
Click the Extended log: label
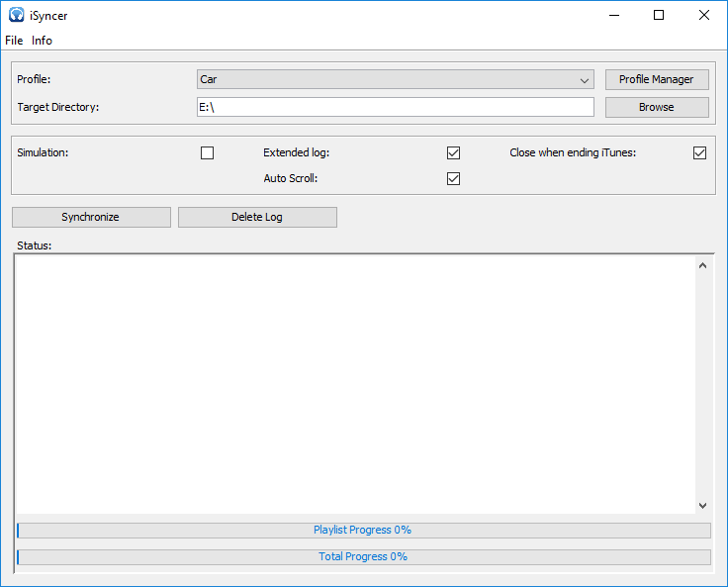(x=296, y=152)
